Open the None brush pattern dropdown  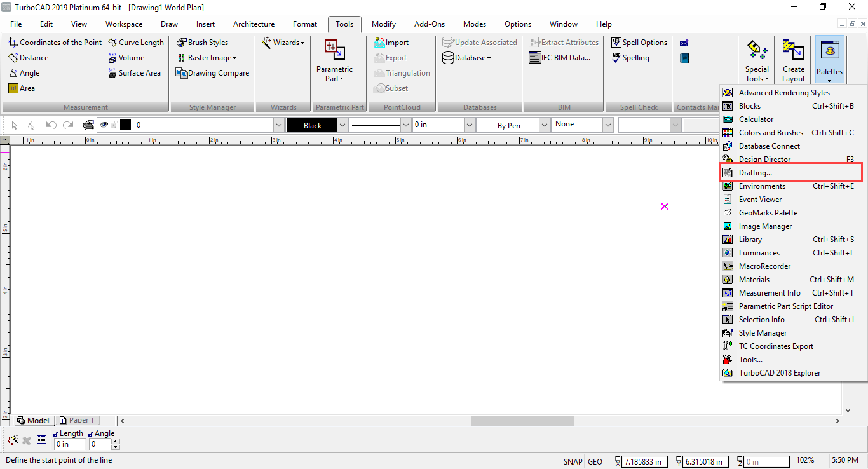[608, 125]
